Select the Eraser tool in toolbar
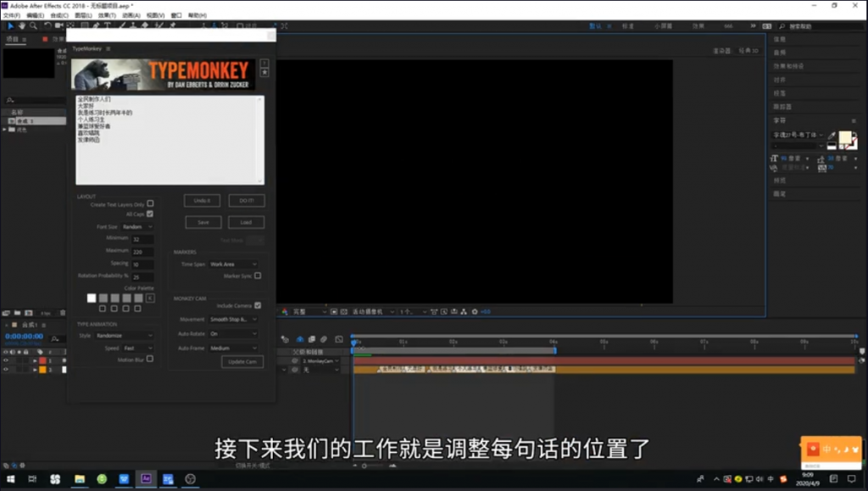Image resolution: width=868 pixels, height=491 pixels. (145, 25)
